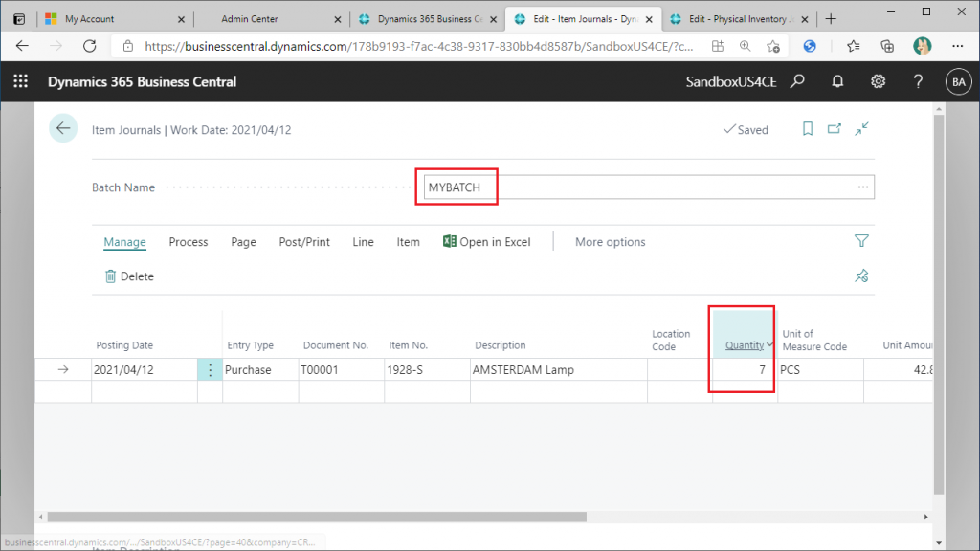Show row options for the 2021/04/12 line
980x551 pixels.
(x=210, y=370)
